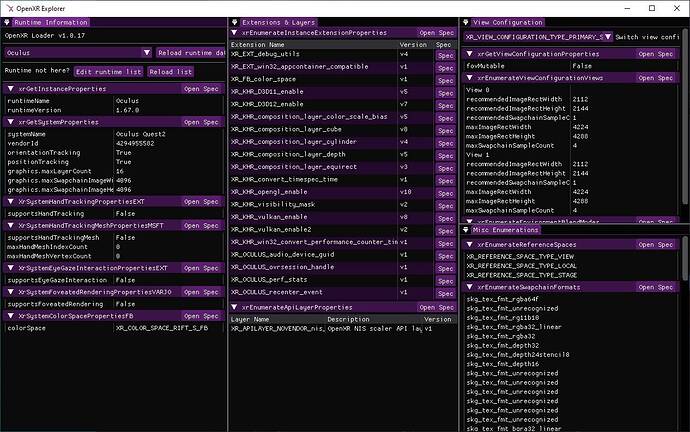Open Spec for xrGetViewConfigurationProperties
Screen dimensions: 690x432
coord(656,54)
